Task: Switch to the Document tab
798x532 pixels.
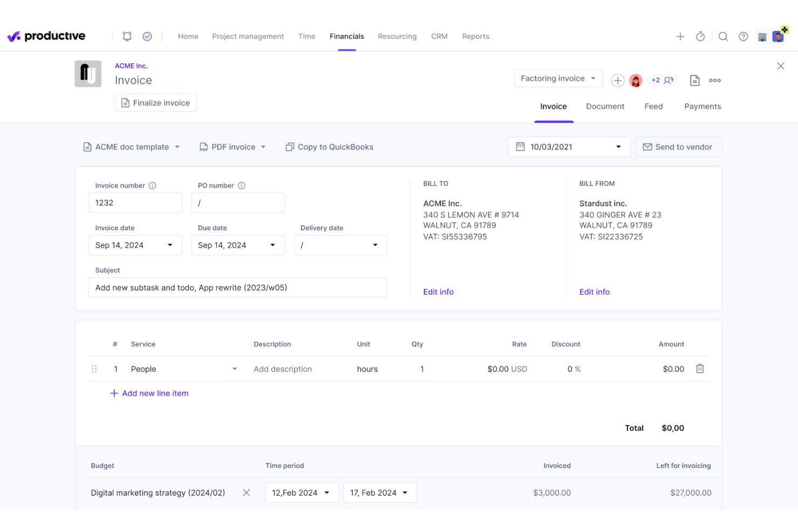Action: (605, 107)
